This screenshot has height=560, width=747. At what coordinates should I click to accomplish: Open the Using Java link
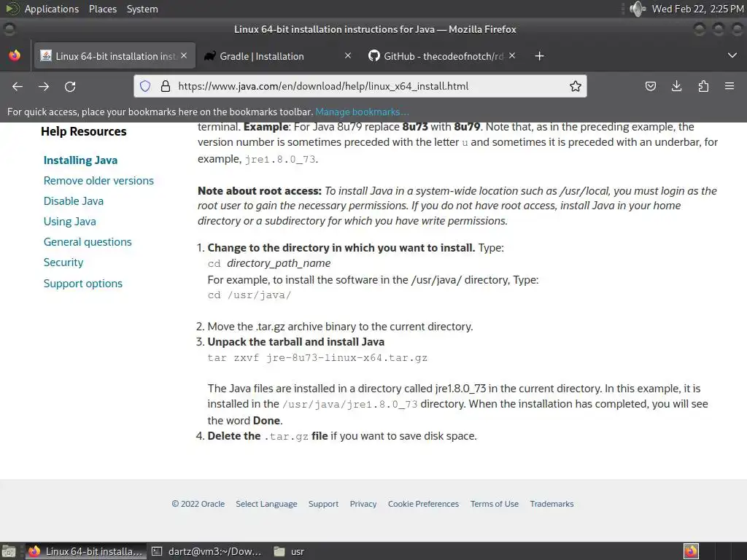[x=69, y=222]
